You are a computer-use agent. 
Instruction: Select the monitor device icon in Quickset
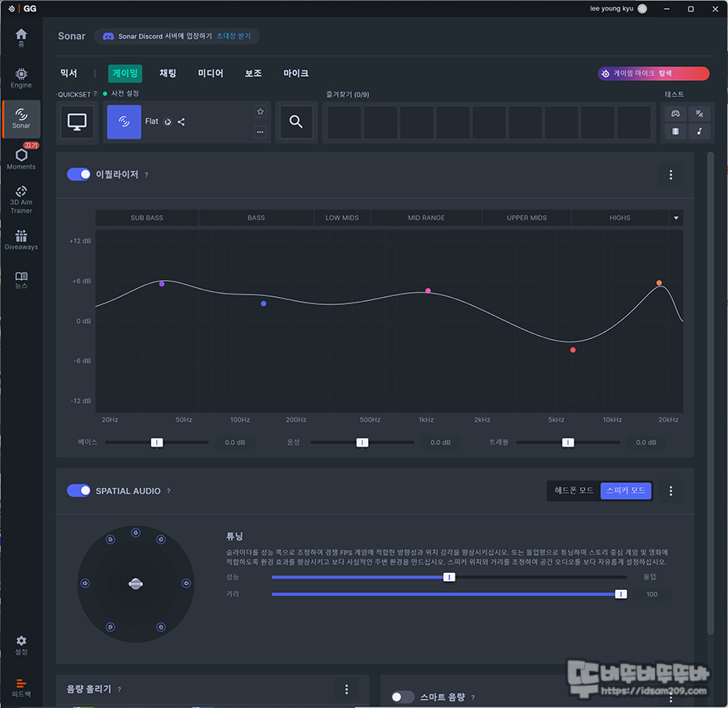(77, 122)
